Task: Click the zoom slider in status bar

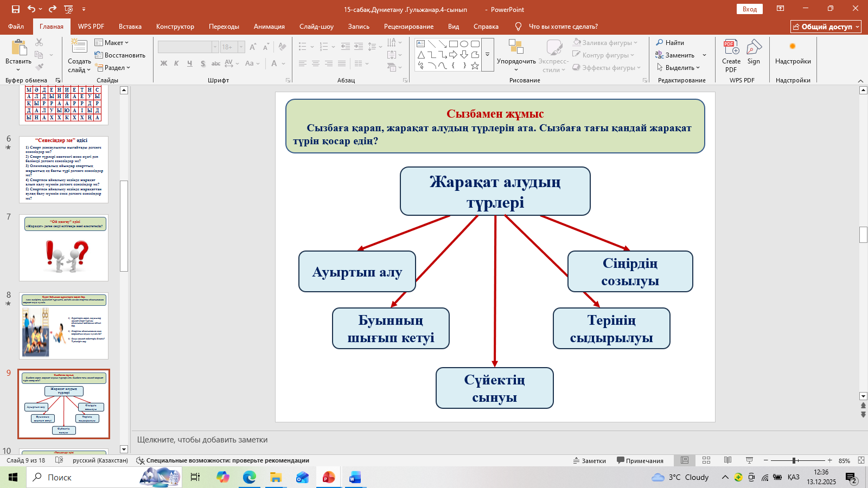Action: 794,460
